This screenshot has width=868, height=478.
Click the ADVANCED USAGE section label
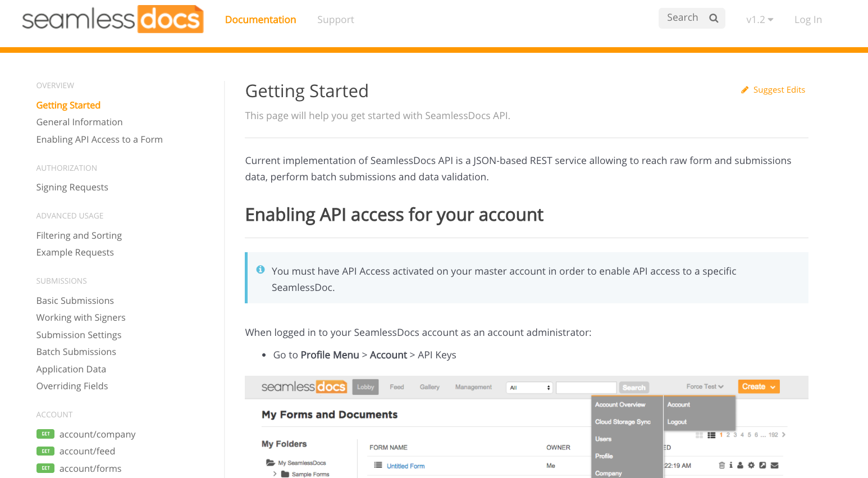click(70, 216)
